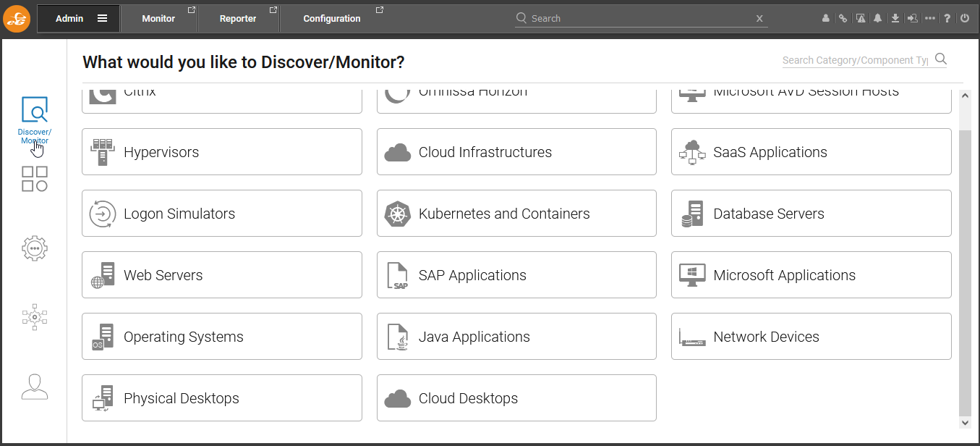
Task: Open the Operating Systems category
Action: click(x=222, y=337)
